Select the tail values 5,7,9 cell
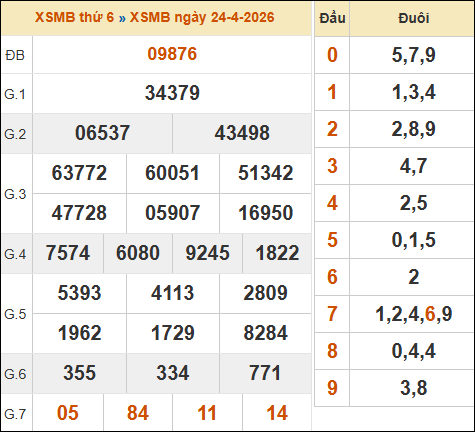 (x=413, y=55)
